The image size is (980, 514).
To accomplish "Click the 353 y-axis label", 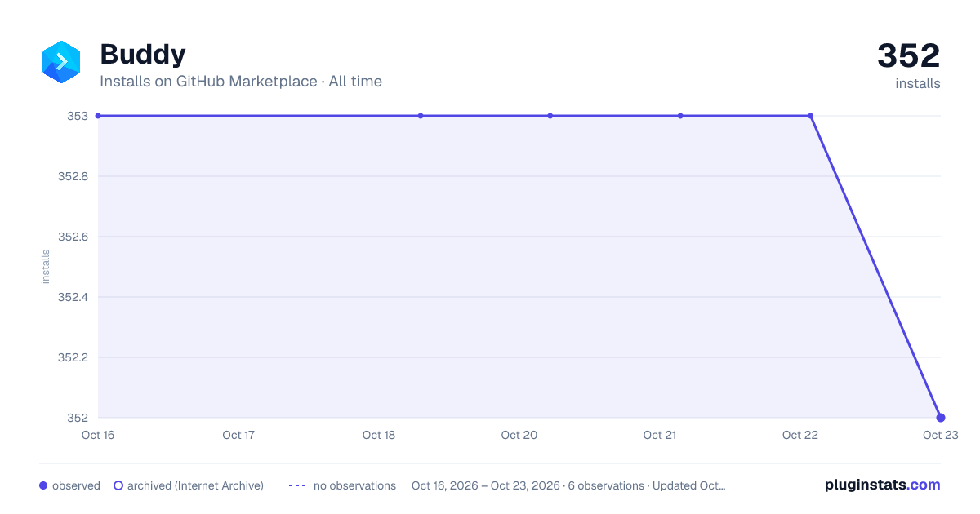I will click(78, 116).
